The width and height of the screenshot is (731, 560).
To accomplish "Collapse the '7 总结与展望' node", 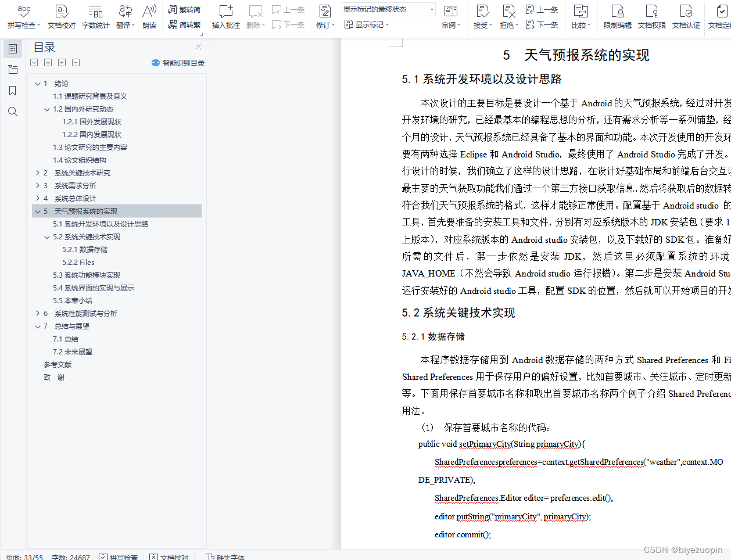I will pos(38,326).
